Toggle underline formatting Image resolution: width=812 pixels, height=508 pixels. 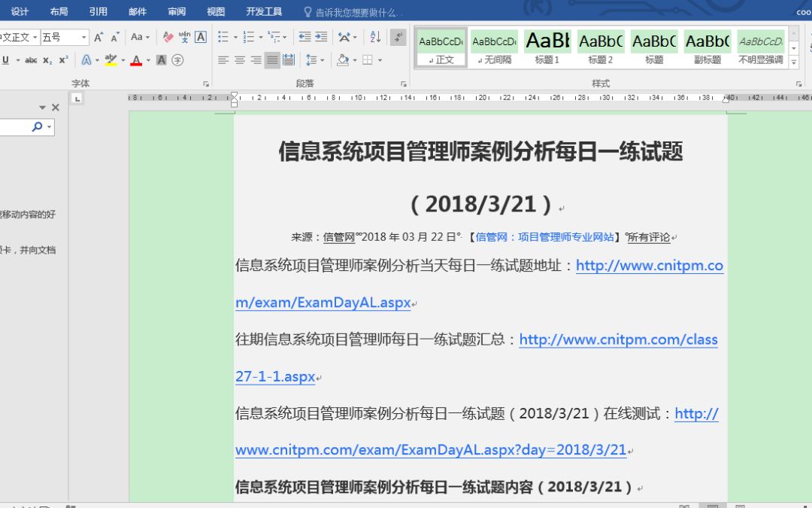[6, 59]
